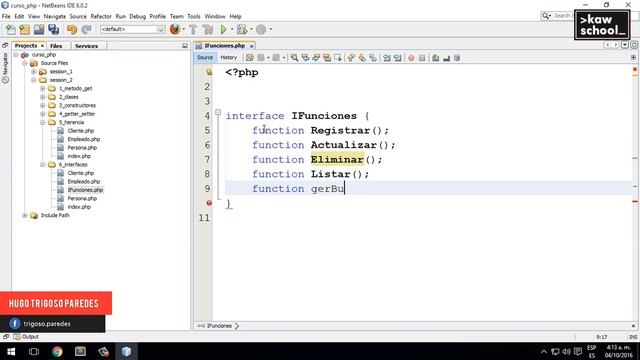Click the Find Next Occurrence icon
Image resolution: width=640 pixels, height=360 pixels.
pos(316,58)
